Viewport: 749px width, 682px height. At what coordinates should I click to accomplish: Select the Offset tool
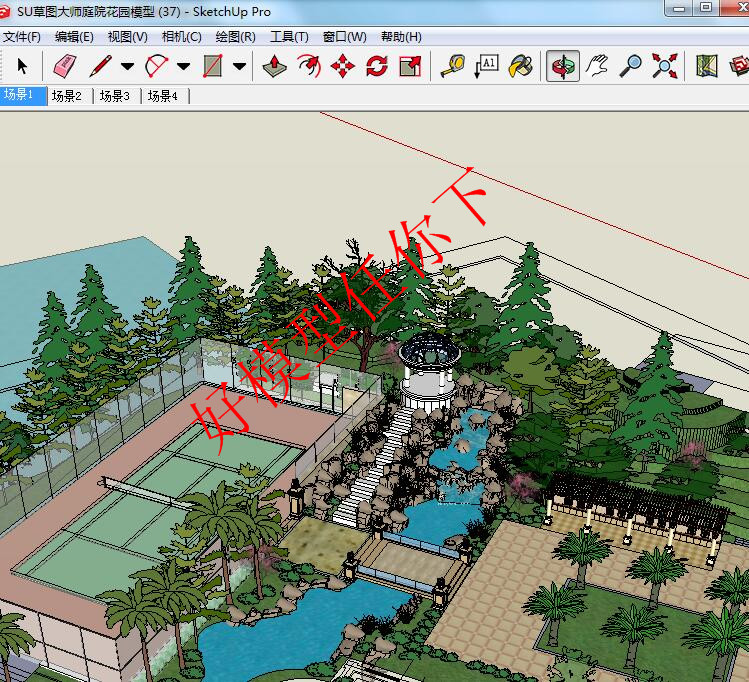click(x=309, y=66)
